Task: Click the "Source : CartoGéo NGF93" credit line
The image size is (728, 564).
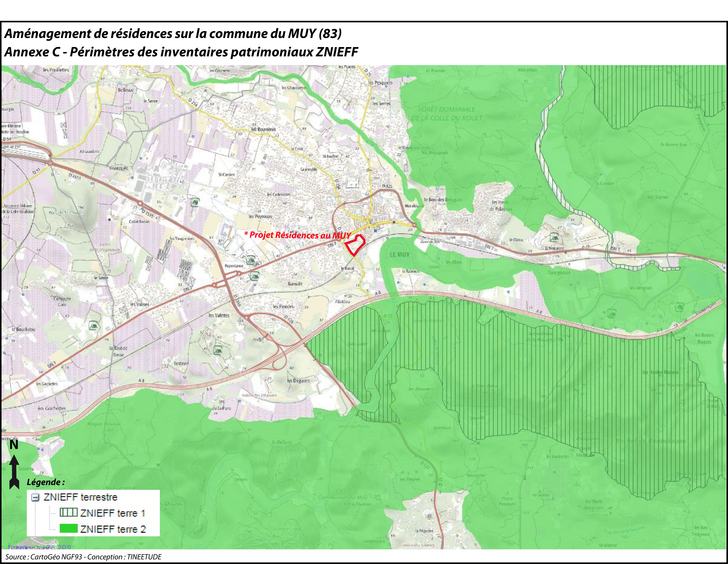Action: (x=83, y=557)
